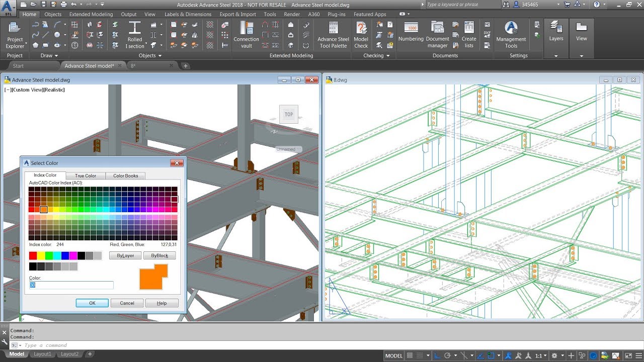Click the ByBlock button
The height and width of the screenshot is (362, 644).
(159, 255)
